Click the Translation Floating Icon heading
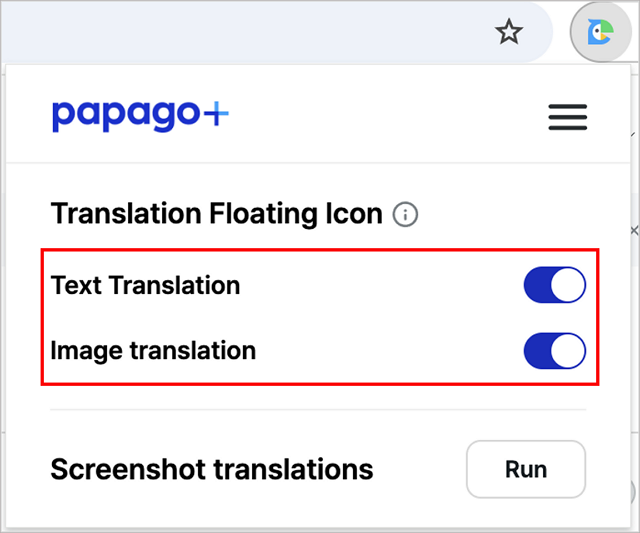 click(216, 214)
